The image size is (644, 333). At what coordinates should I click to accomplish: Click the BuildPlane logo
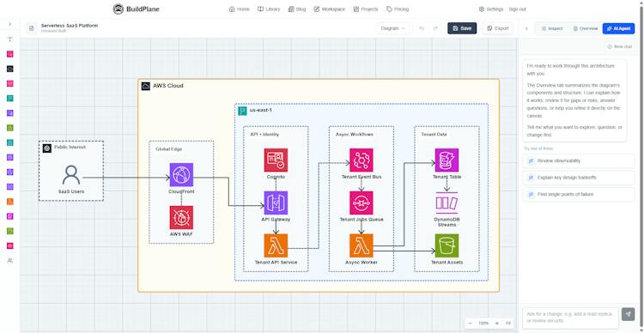[x=136, y=9]
